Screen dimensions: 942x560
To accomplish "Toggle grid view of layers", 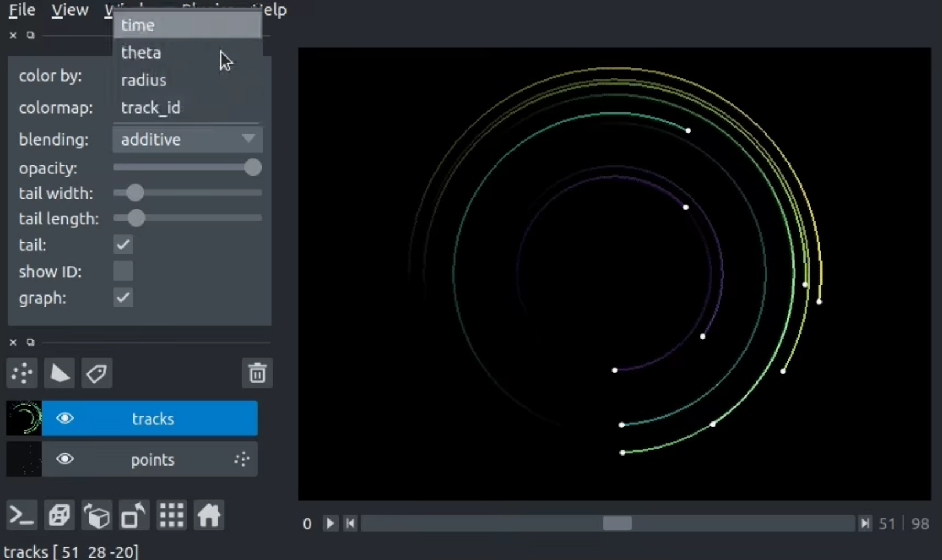I will pyautogui.click(x=171, y=515).
